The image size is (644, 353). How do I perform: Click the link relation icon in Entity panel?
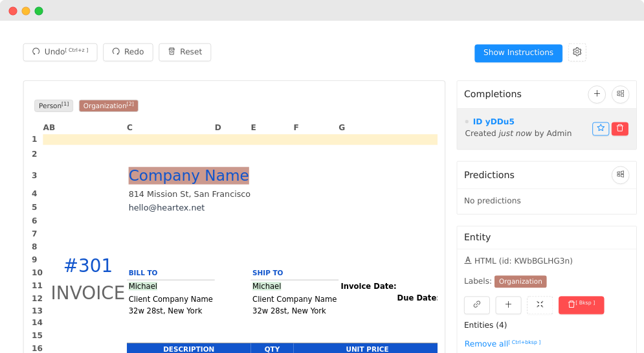coord(477,304)
